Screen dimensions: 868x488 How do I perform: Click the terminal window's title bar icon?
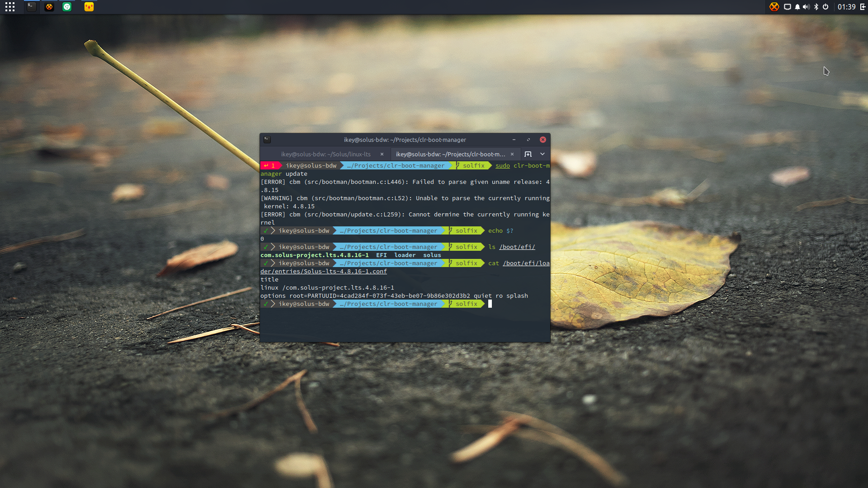point(267,140)
